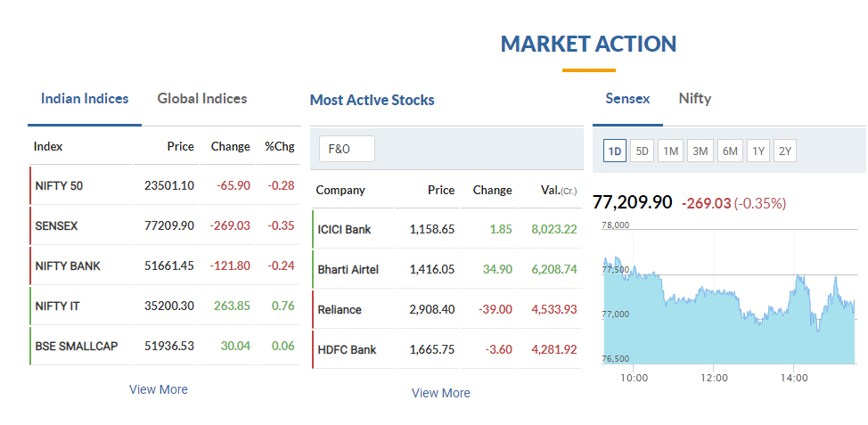Click NIFTY BANK change -121.80
This screenshot has height=425, width=868.
[x=230, y=266]
